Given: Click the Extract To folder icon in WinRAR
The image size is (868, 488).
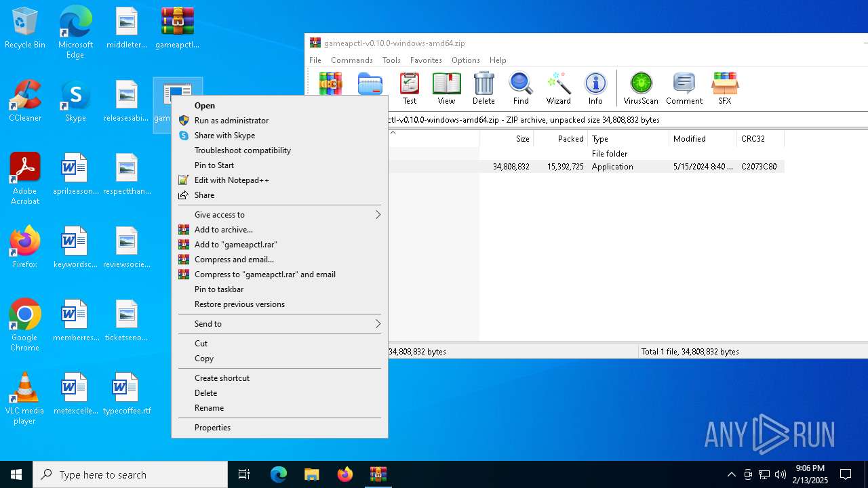Looking at the screenshot, I should (x=370, y=83).
